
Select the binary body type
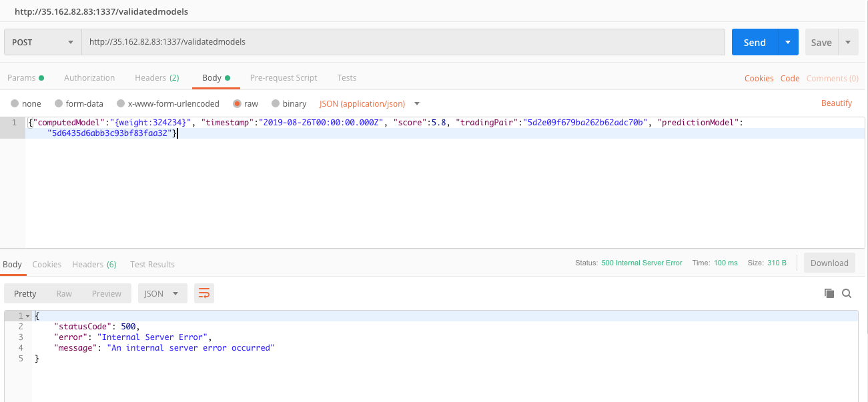coord(288,104)
